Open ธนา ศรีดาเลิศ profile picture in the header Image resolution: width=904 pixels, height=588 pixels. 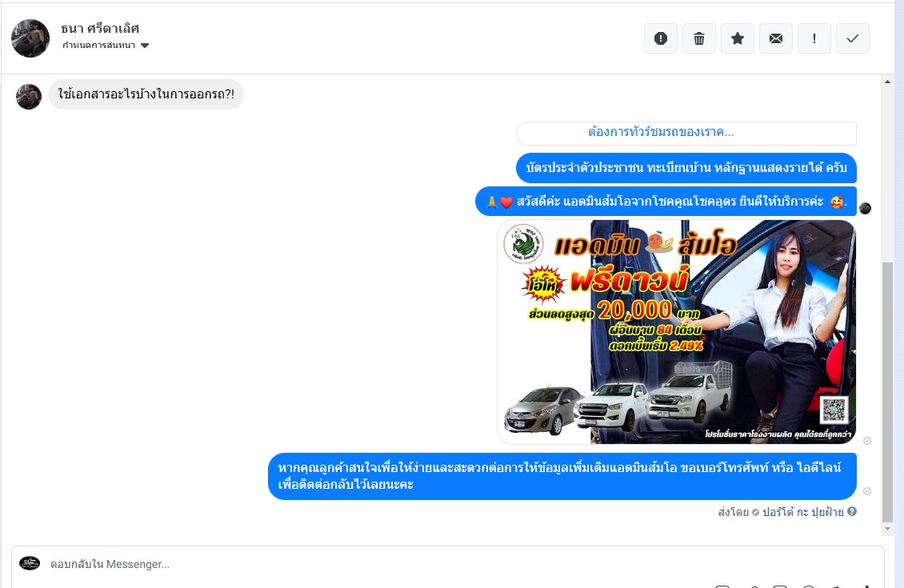(x=30, y=38)
